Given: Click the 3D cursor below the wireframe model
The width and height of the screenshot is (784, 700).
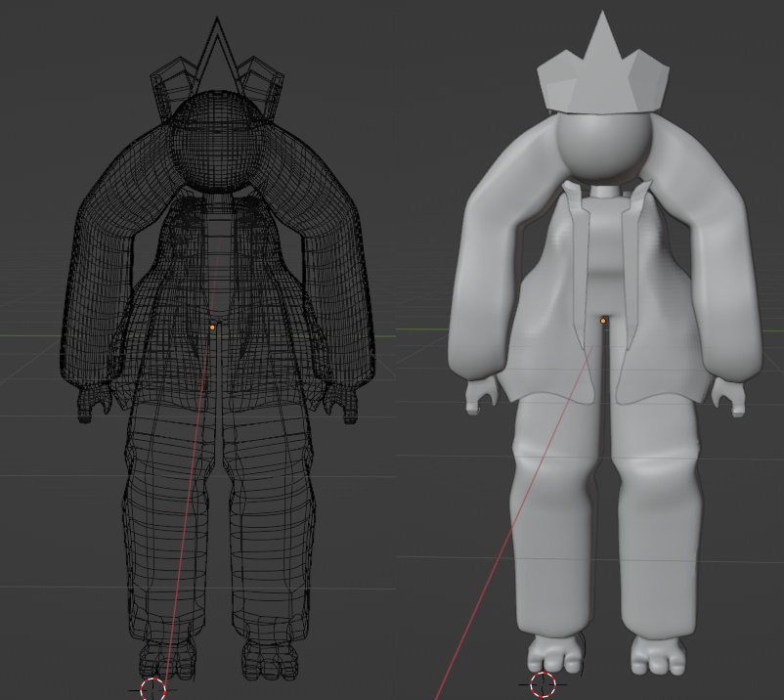Looking at the screenshot, I should click(x=152, y=690).
